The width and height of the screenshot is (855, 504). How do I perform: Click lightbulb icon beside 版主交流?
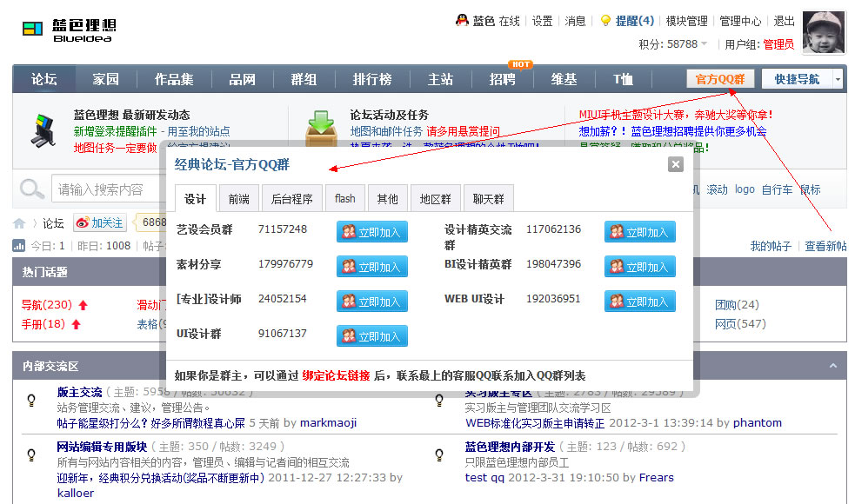point(31,401)
